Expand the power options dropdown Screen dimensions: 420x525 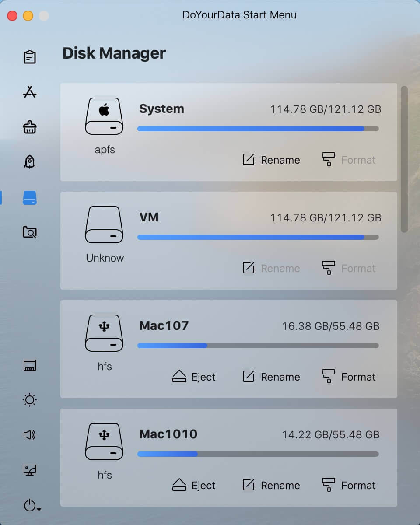(x=31, y=506)
